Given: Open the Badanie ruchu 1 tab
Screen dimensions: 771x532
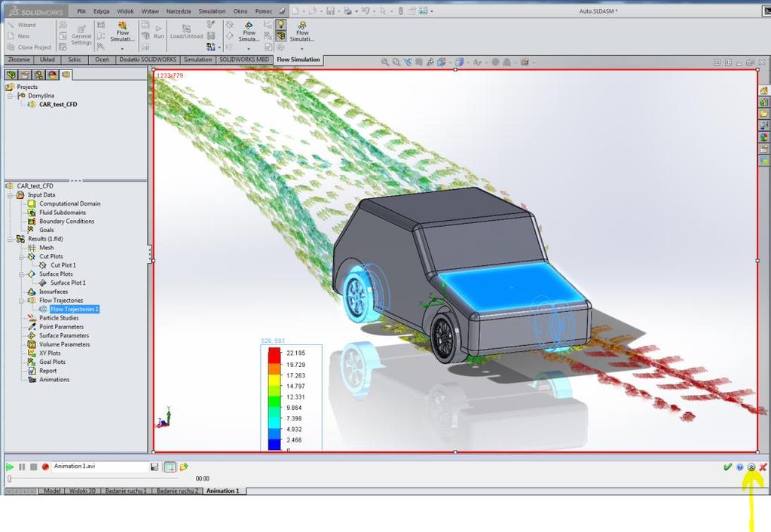Looking at the screenshot, I should (x=126, y=491).
